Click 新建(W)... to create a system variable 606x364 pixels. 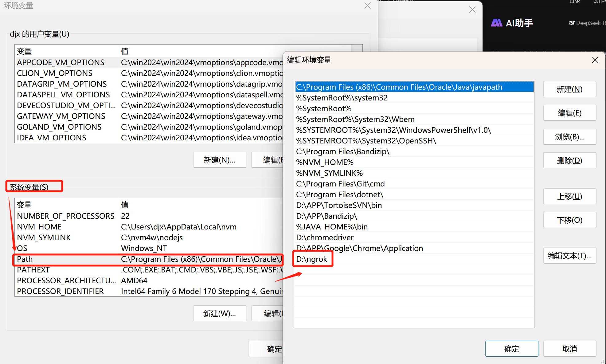click(x=219, y=313)
